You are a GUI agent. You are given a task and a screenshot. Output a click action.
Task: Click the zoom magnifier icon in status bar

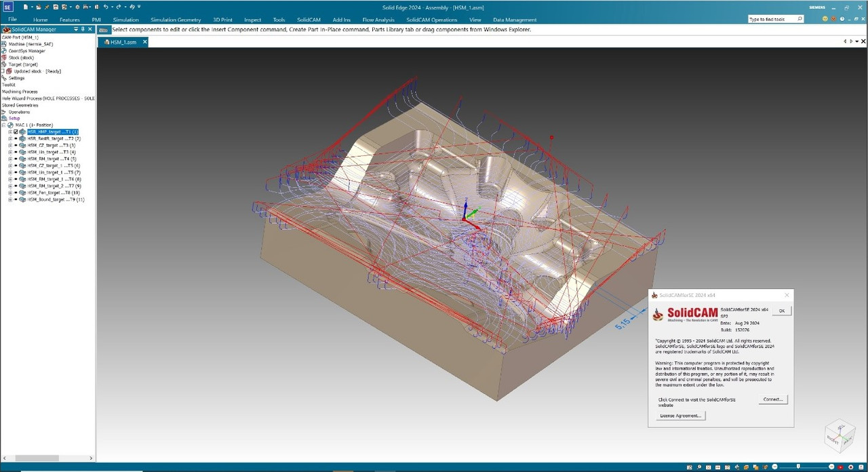(x=699, y=467)
